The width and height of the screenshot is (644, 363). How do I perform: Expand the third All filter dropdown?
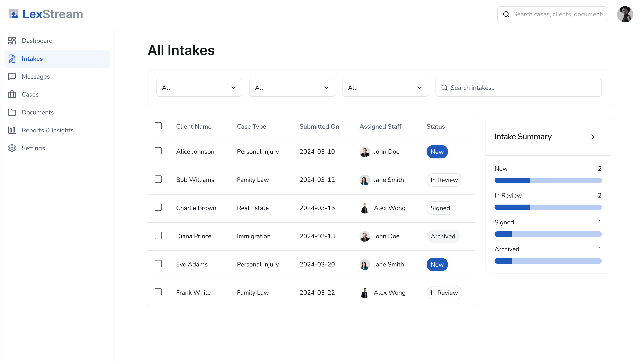coord(385,88)
